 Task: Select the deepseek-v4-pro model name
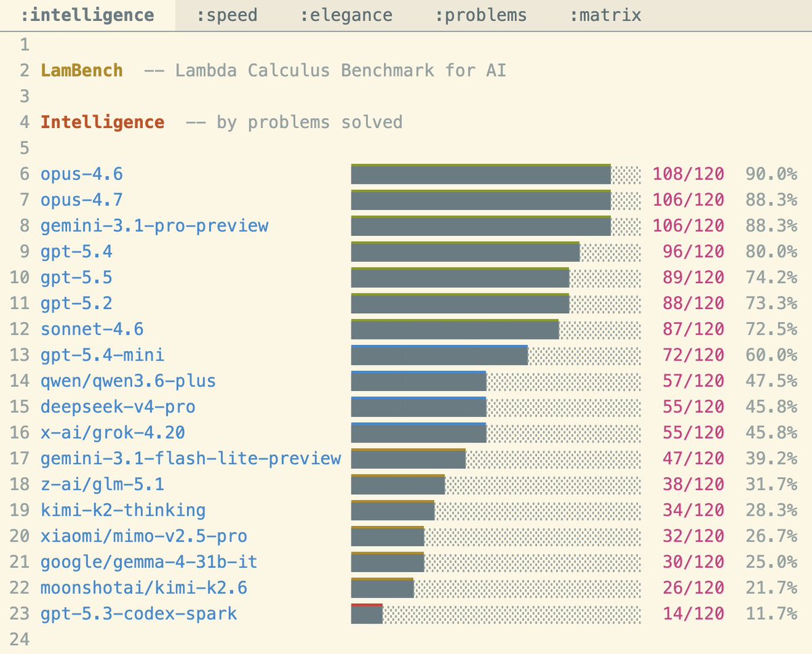[x=118, y=407]
